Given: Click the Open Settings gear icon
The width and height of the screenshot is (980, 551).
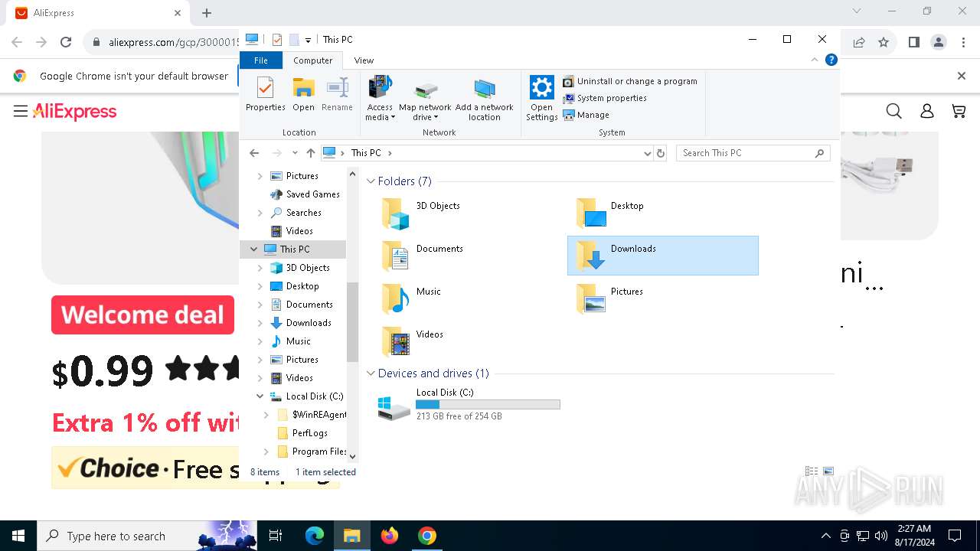Looking at the screenshot, I should point(541,98).
